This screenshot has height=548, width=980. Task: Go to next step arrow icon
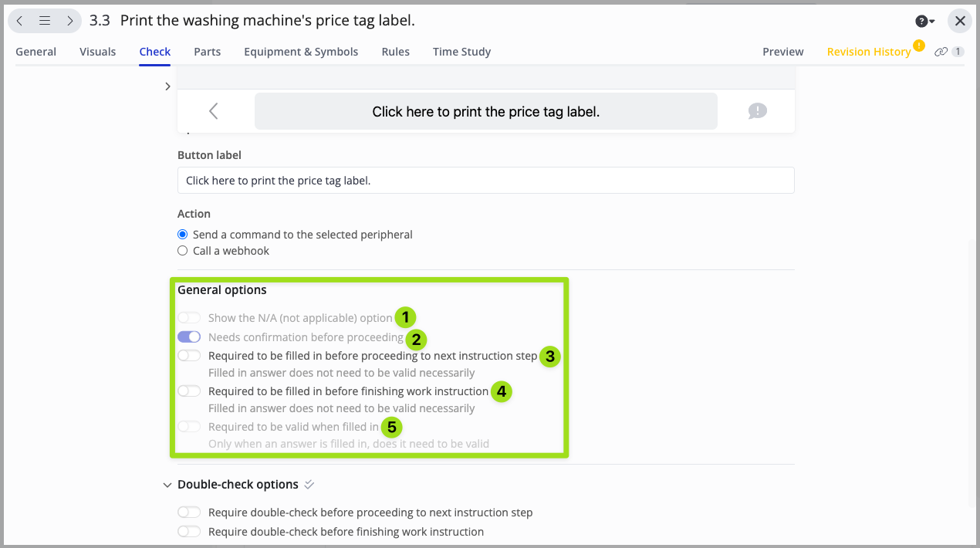[x=69, y=21]
